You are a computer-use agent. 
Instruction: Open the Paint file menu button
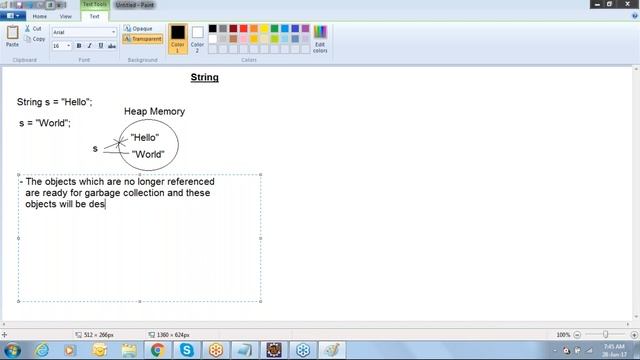tap(13, 16)
